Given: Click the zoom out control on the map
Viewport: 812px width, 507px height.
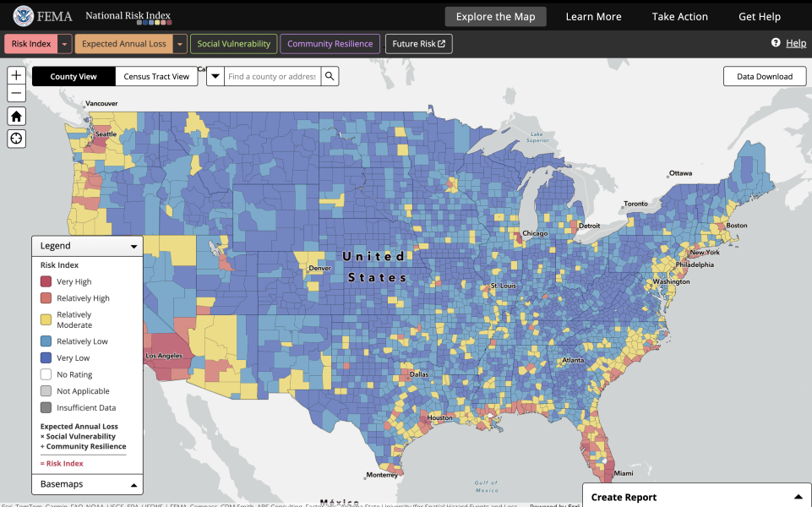Looking at the screenshot, I should pos(15,93).
